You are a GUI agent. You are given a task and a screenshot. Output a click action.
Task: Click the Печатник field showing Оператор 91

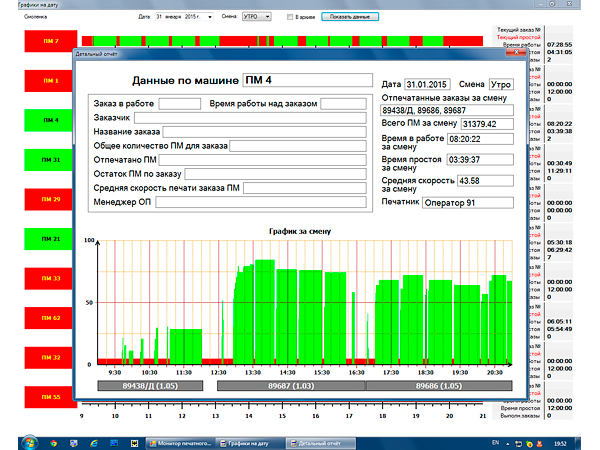[467, 203]
